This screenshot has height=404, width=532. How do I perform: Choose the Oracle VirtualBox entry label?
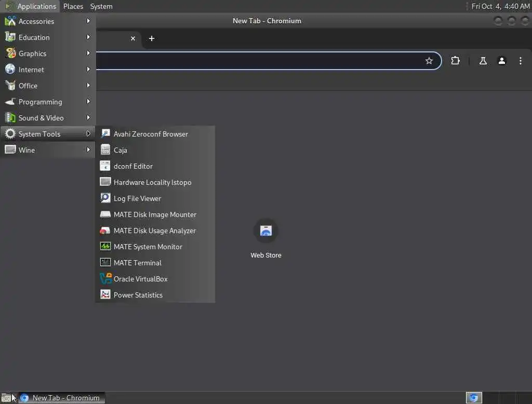(x=140, y=279)
